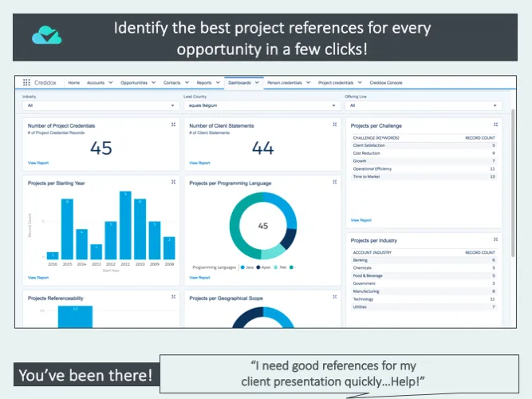
Task: Open the Creddox Console tab
Action: pos(386,82)
